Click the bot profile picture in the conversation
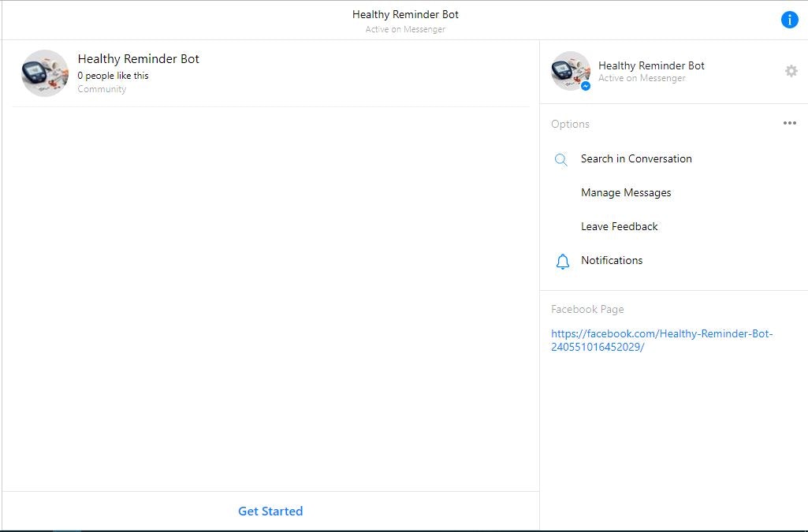The height and width of the screenshot is (532, 808). pos(45,73)
